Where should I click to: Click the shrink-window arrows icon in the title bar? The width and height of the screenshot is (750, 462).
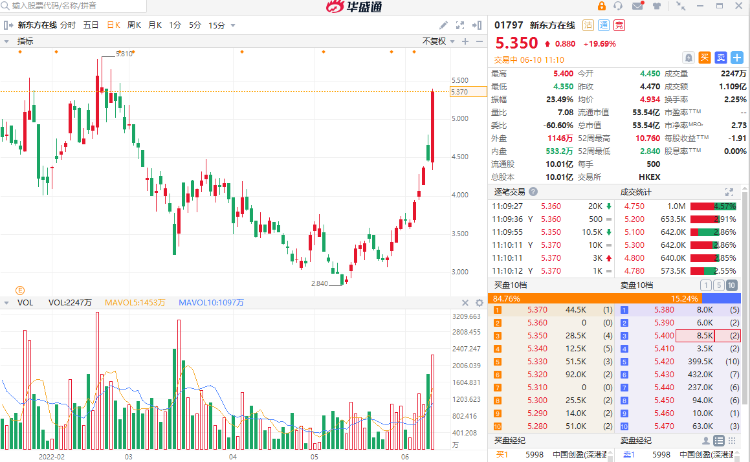pos(680,6)
